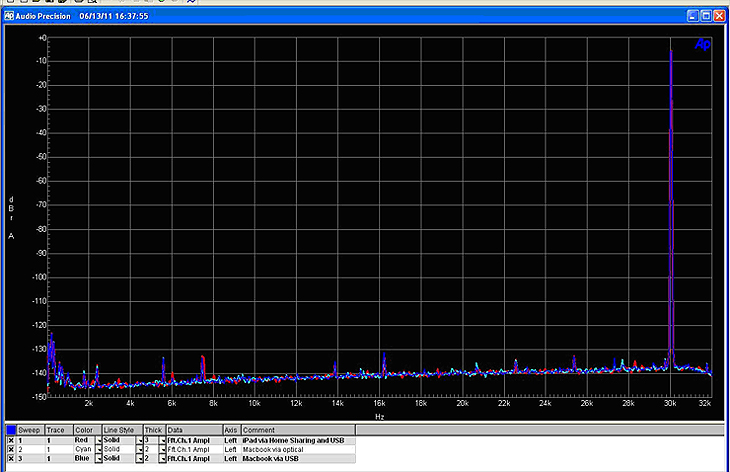The width and height of the screenshot is (730, 472).
Task: Maximize the Audio Precision graph window
Action: pyautogui.click(x=705, y=16)
